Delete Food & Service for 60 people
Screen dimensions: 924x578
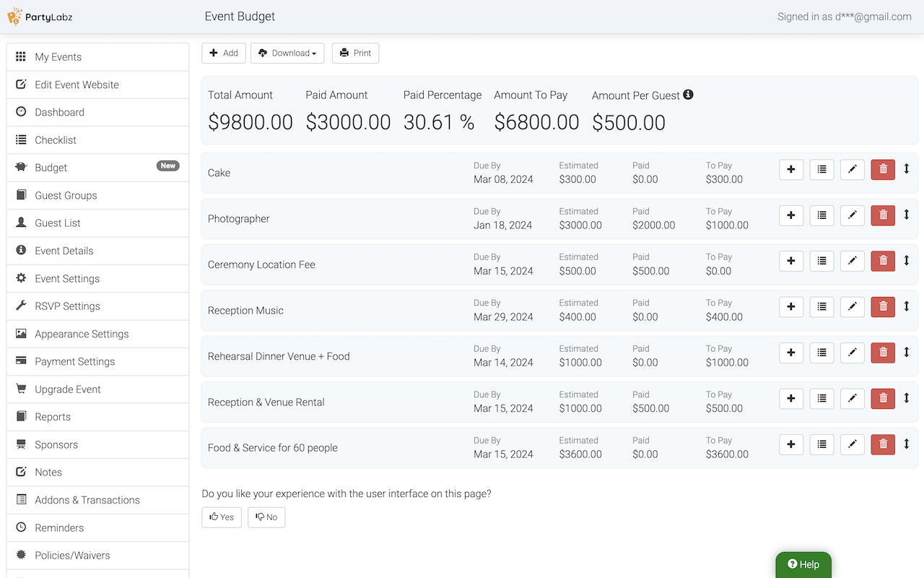click(x=883, y=444)
